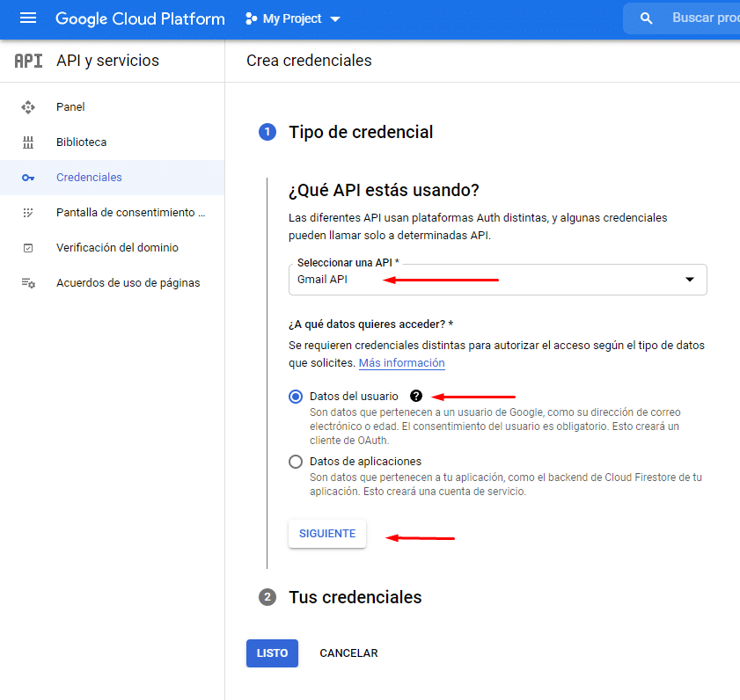Click the Biblioteca library icon
740x700 pixels.
28,142
